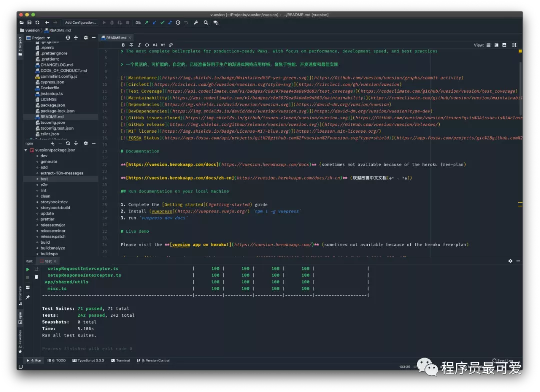The height and width of the screenshot is (392, 540).
Task: Reload npm scripts with refresh icon
Action: point(68,143)
